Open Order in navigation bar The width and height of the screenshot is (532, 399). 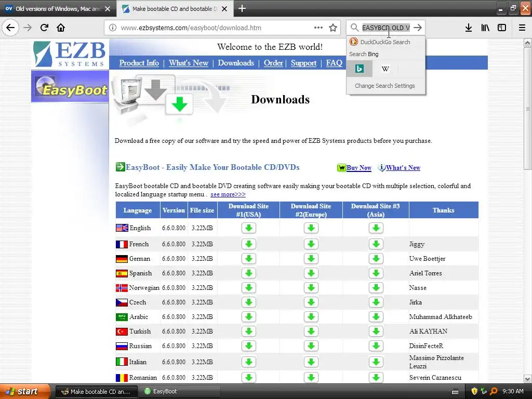coord(273,63)
